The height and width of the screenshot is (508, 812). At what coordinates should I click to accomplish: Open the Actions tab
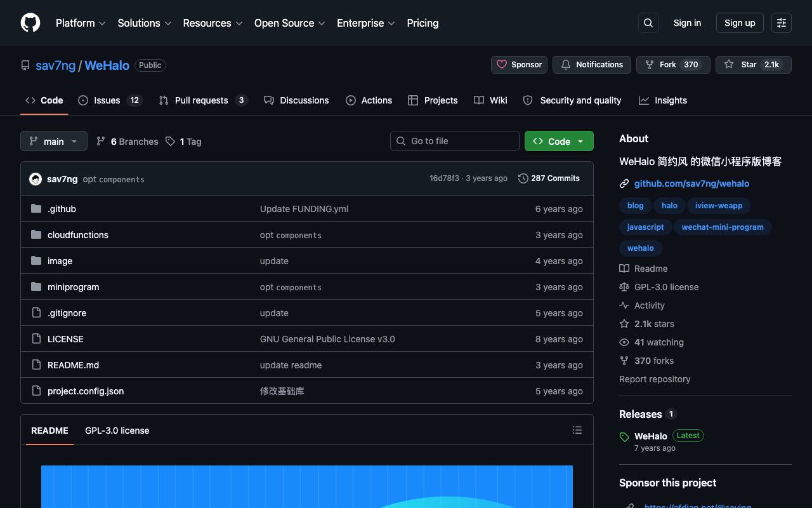pos(369,100)
